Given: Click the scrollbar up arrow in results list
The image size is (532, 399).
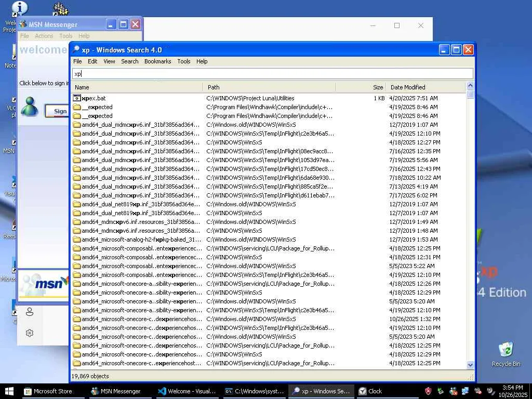Looking at the screenshot, I should (470, 86).
